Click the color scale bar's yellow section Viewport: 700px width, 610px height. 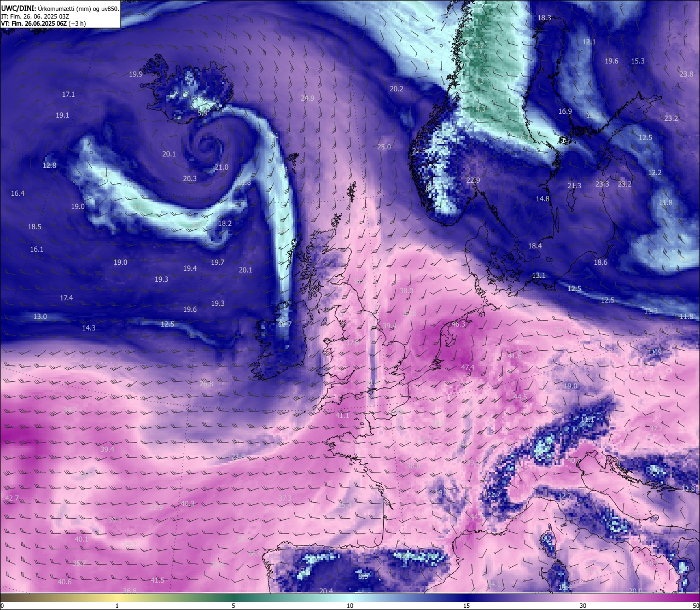pos(118,597)
